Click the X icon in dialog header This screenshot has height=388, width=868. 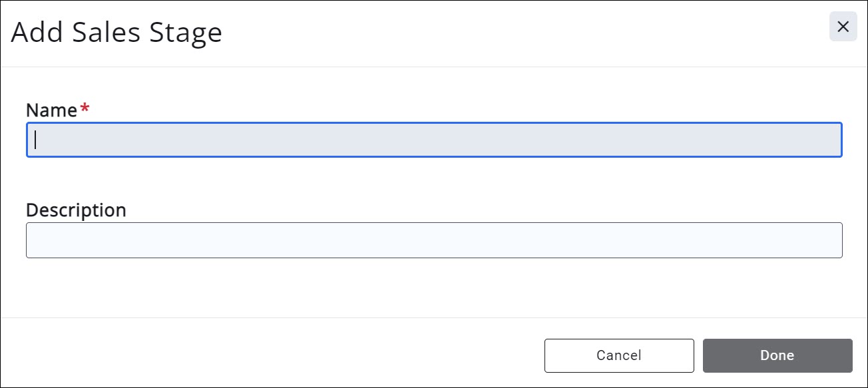pos(843,27)
